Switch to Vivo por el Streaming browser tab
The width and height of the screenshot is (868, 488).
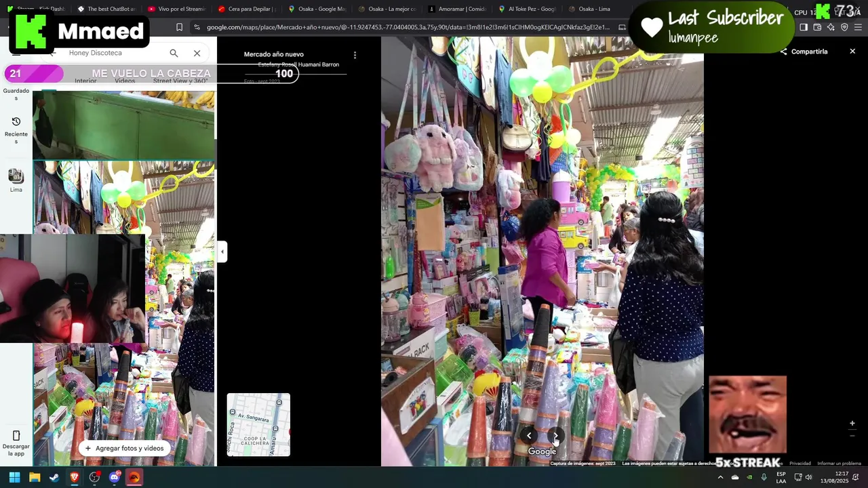click(x=176, y=9)
